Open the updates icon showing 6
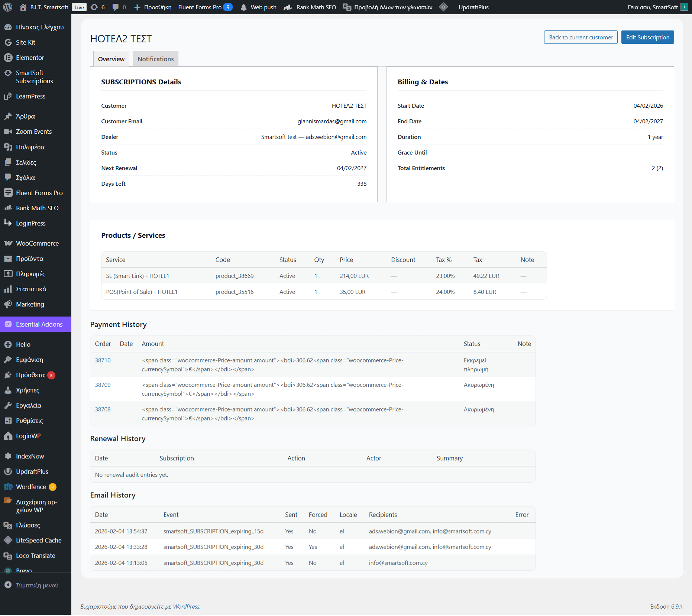Screen dimensions: 692x616 95,7
